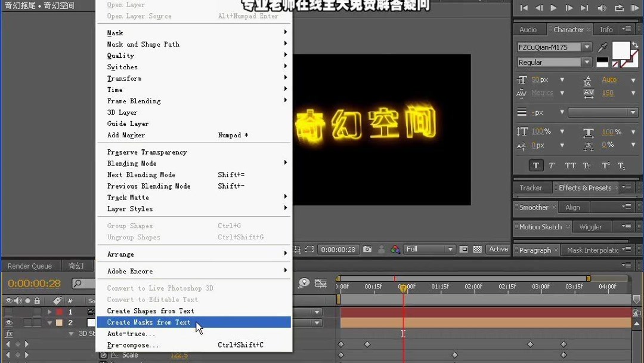Screen dimensions: 644x363
Task: Toggle the solo switch for layer 1
Action: click(27, 312)
